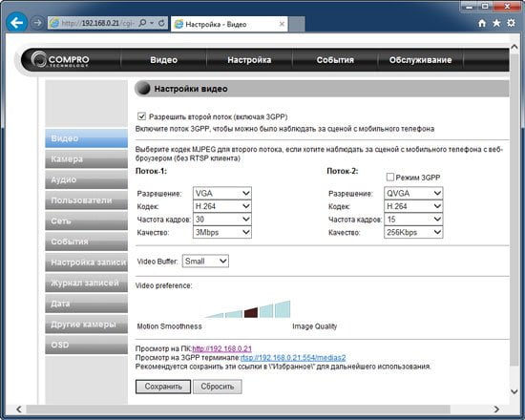This screenshot has width=525, height=420.
Task: Click the browser forward arrow button
Action: (37, 23)
